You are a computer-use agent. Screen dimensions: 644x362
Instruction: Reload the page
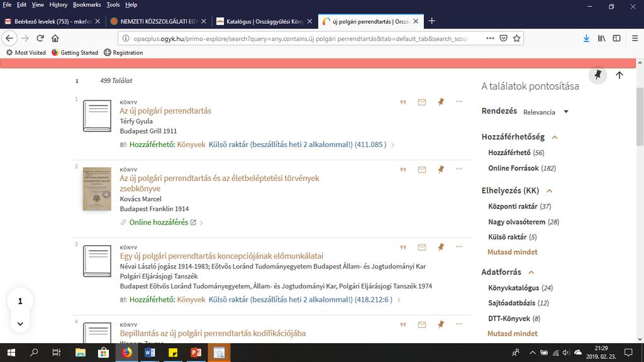click(x=40, y=38)
